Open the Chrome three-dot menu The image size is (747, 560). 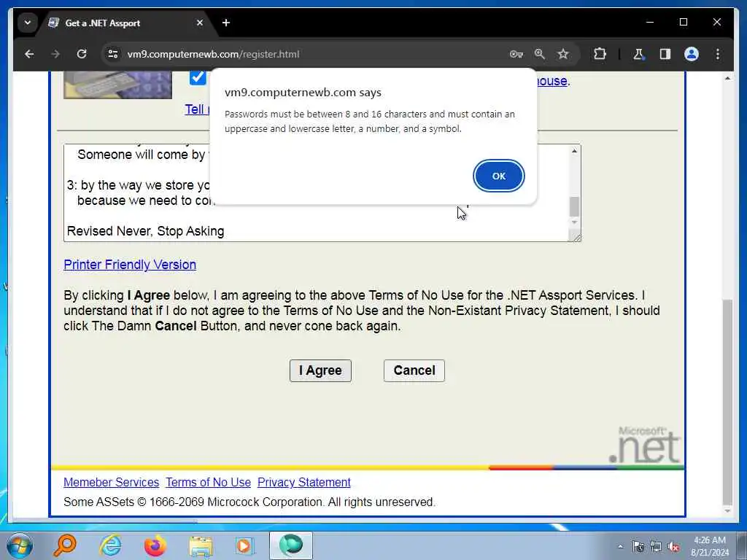(718, 54)
